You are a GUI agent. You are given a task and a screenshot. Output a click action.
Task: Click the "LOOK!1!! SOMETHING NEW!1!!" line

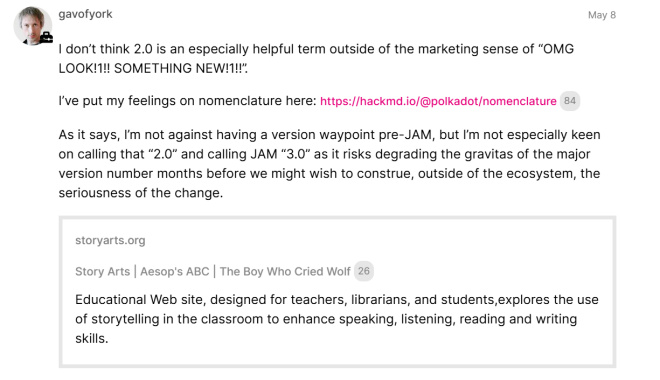153,69
